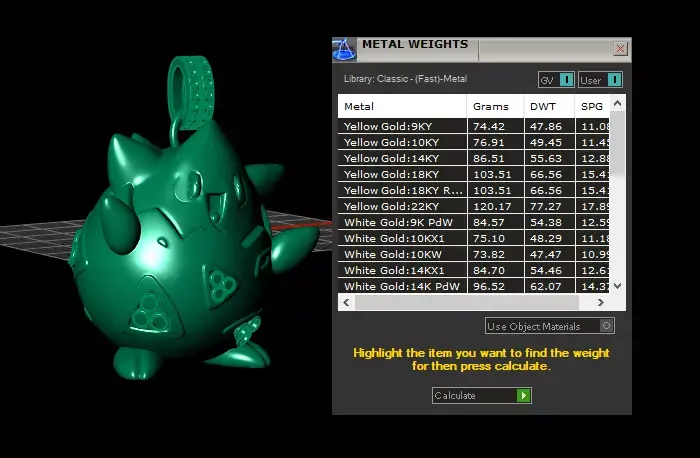700x458 pixels.
Task: Click the Metal Weights cone icon
Action: (344, 50)
